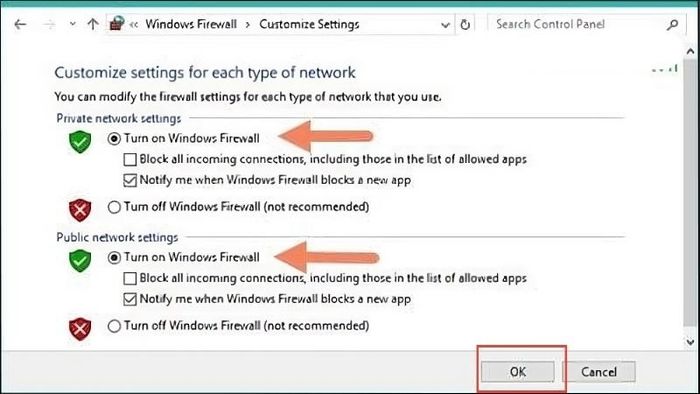Uncheck Notify me option under Public network settings
The image size is (700, 394).
point(130,299)
